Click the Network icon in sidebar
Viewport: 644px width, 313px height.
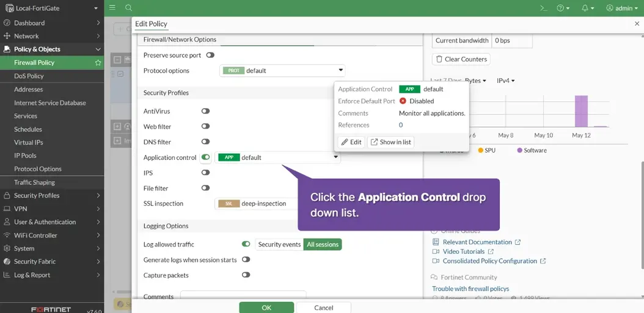[7, 36]
